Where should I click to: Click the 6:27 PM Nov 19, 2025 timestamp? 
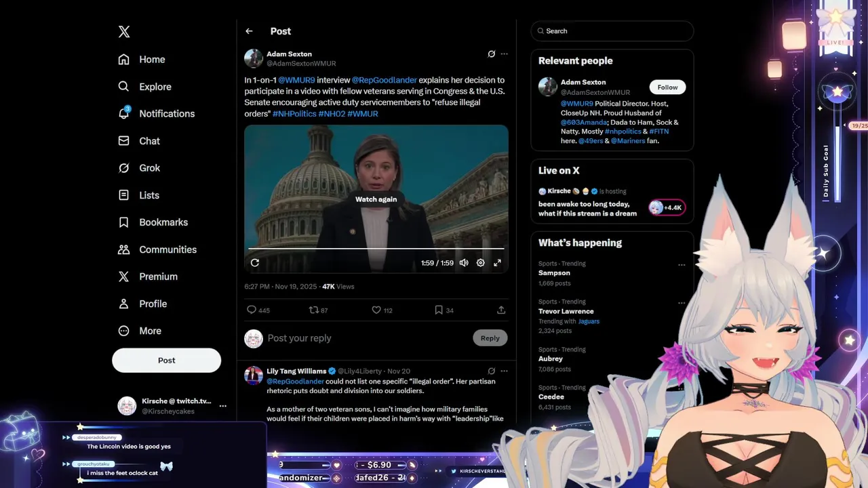point(281,287)
